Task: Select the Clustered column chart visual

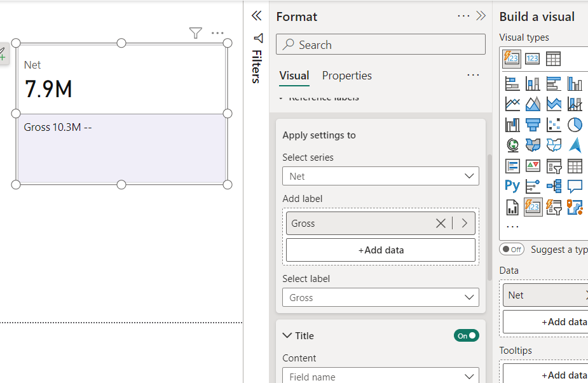Action: coord(575,84)
